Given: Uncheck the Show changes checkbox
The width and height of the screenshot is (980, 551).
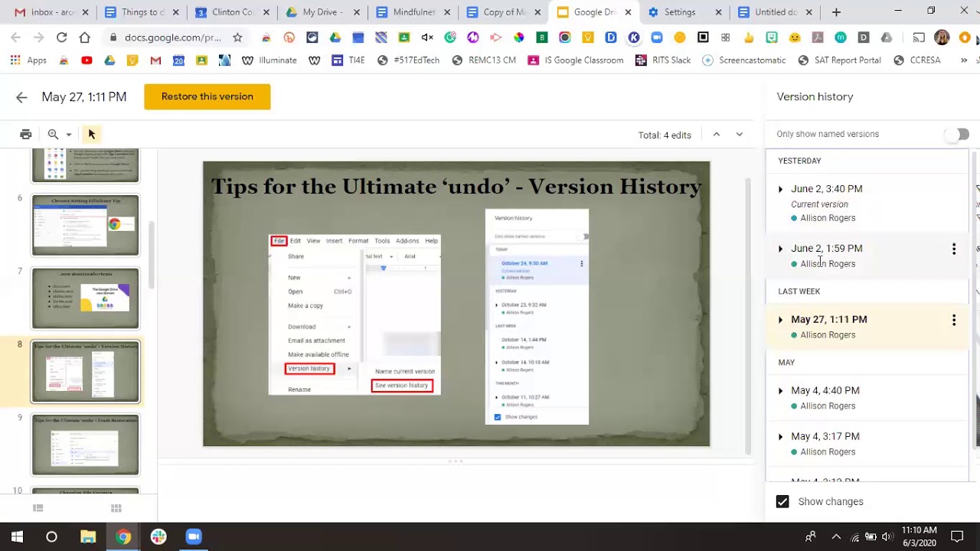Looking at the screenshot, I should click(782, 502).
